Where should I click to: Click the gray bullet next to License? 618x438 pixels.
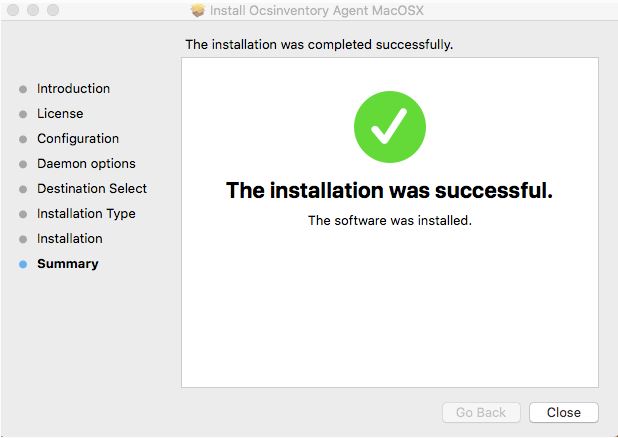[x=23, y=114]
